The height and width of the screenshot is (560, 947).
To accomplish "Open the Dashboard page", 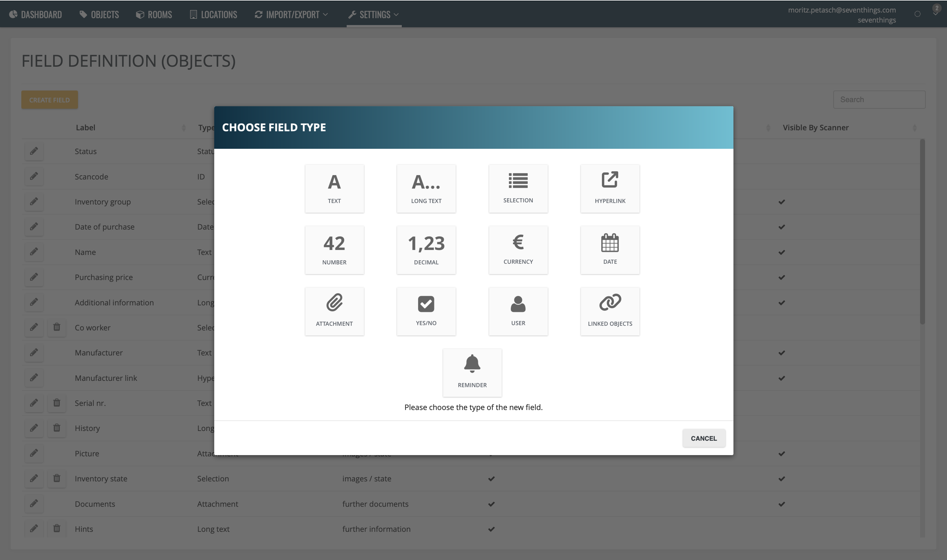I will click(35, 14).
